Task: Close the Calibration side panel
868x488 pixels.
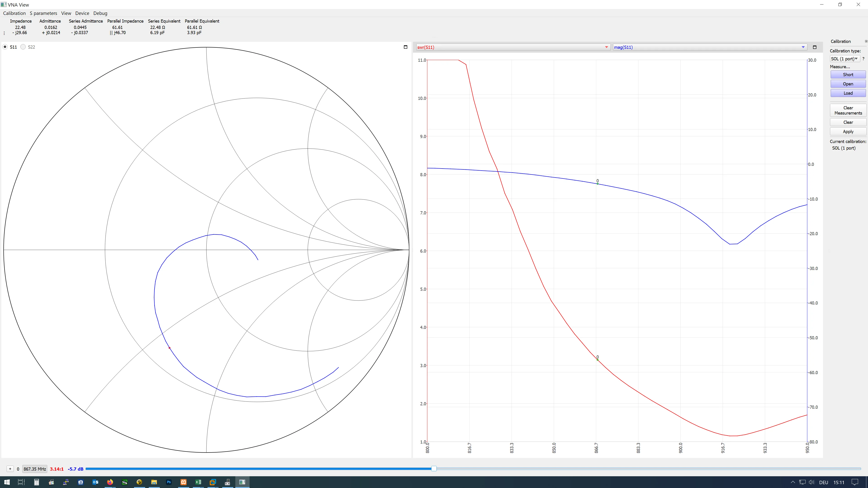Action: pos(866,41)
